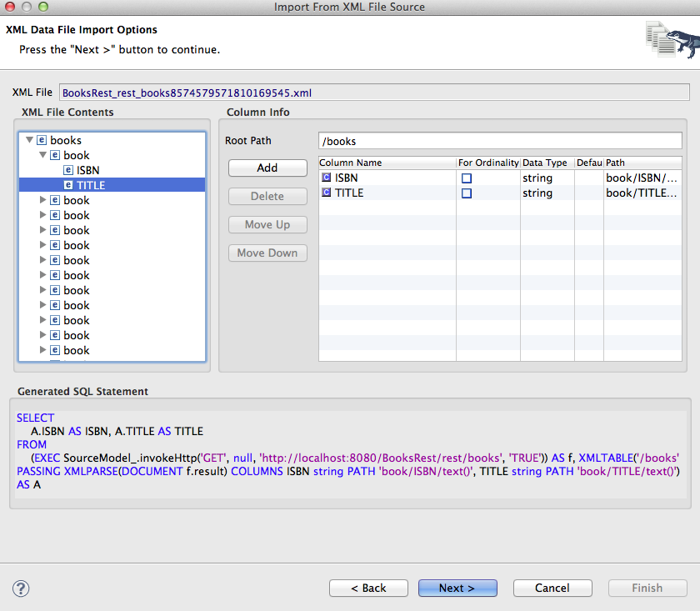700x611 pixels.
Task: Collapse the expanded first book node
Action: 42,155
